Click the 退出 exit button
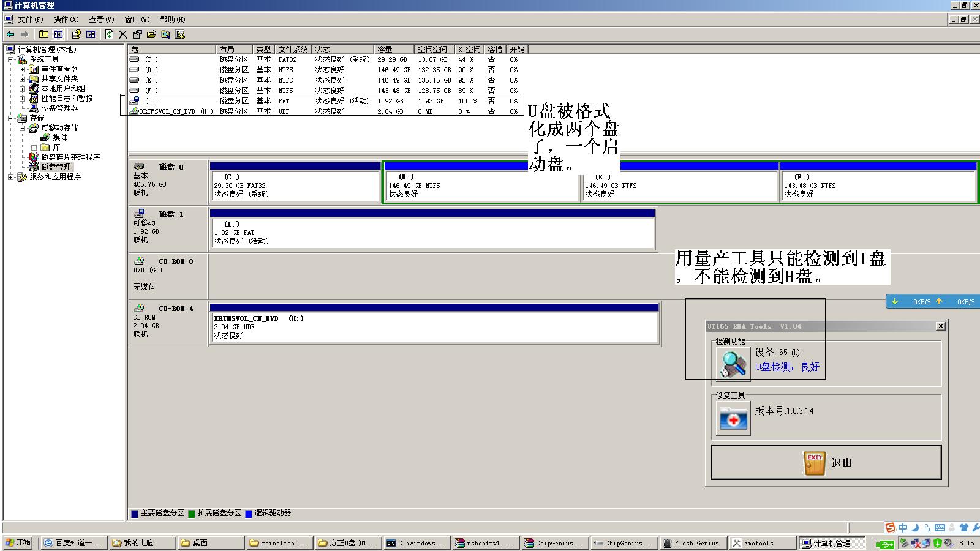 (826, 463)
